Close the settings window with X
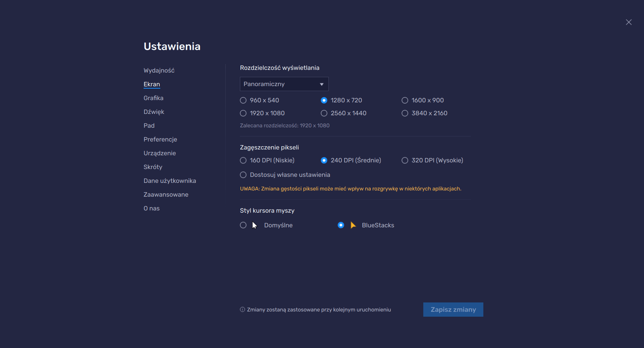The image size is (644, 348). (629, 22)
